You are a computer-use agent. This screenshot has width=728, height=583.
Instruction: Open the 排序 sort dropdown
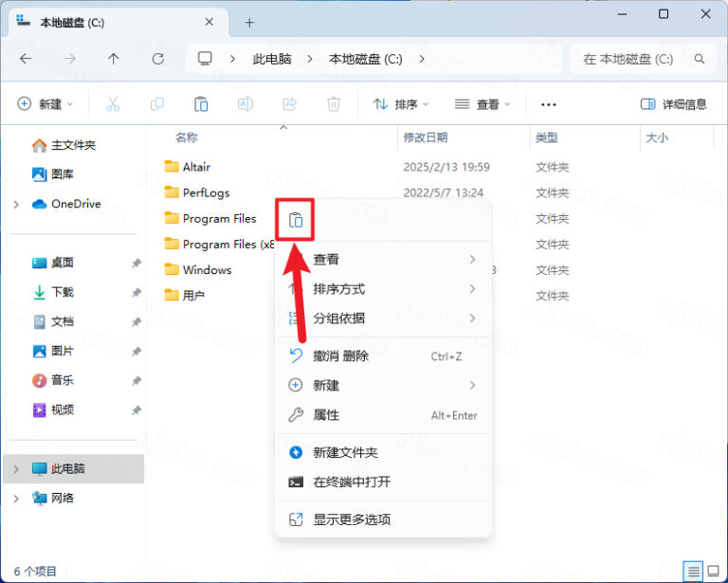pos(401,104)
